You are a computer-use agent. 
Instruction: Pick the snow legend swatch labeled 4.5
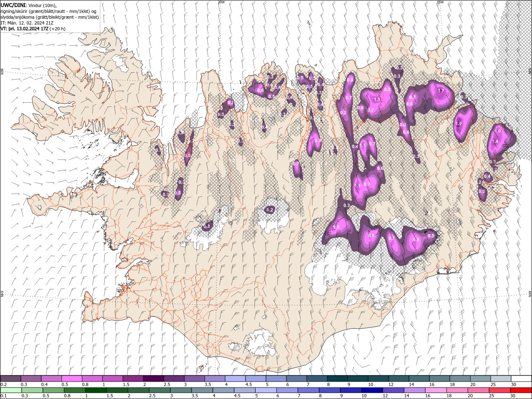click(256, 378)
